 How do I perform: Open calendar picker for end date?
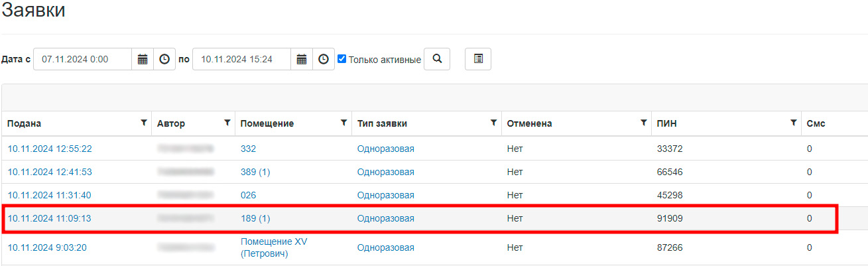[x=302, y=59]
